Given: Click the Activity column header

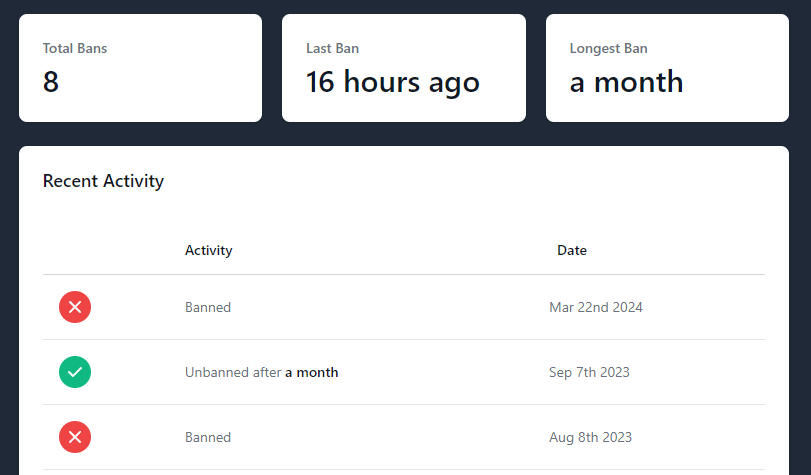Looking at the screenshot, I should click(208, 250).
